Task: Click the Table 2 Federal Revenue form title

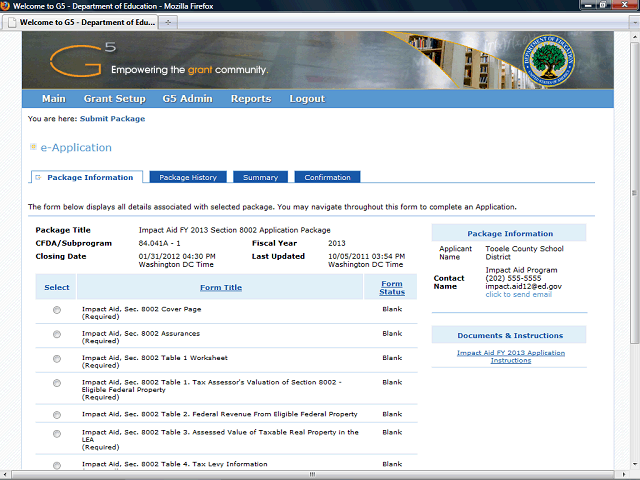Action: (220, 414)
